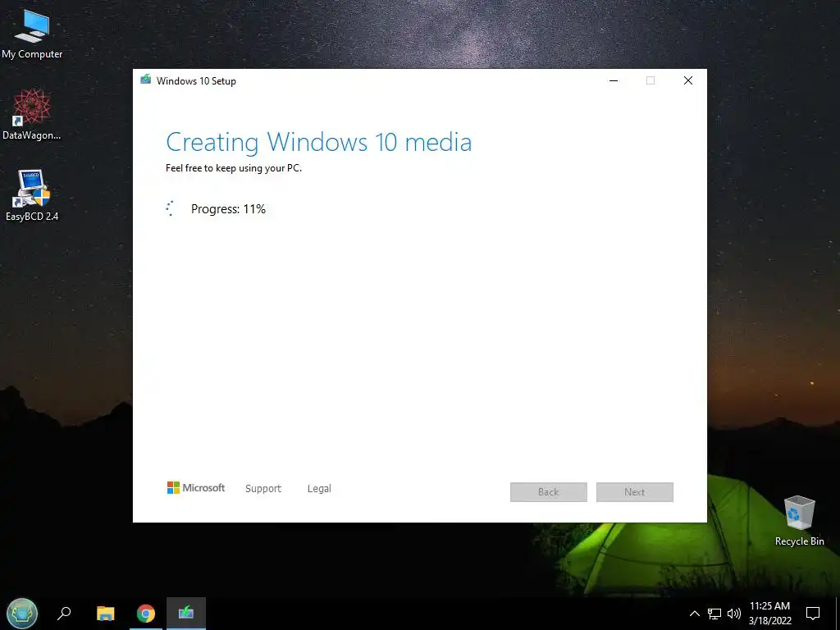
Task: Open the Start menu orb
Action: click(x=22, y=614)
